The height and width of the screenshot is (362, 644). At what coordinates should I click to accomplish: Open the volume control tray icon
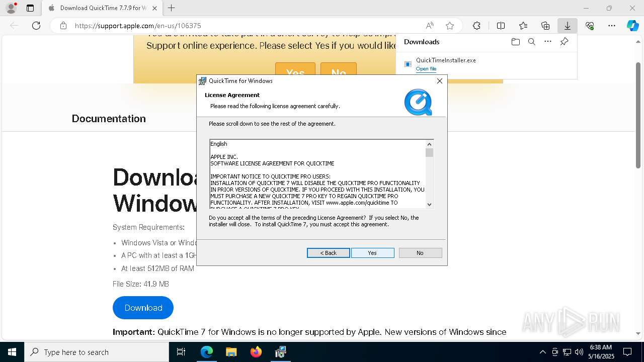(x=579, y=352)
